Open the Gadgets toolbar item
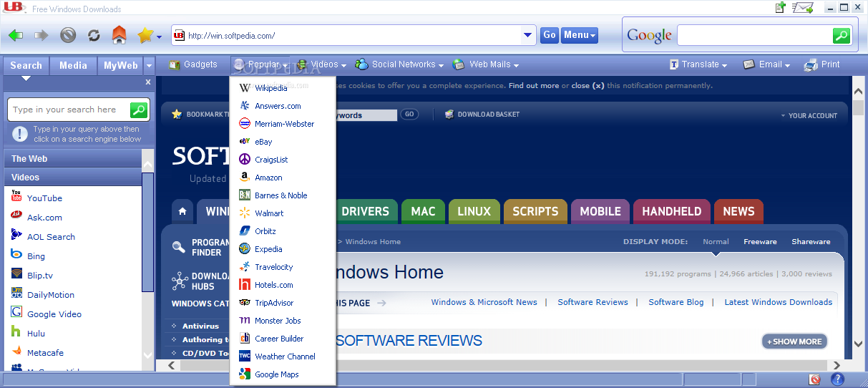The height and width of the screenshot is (388, 868). [x=193, y=64]
